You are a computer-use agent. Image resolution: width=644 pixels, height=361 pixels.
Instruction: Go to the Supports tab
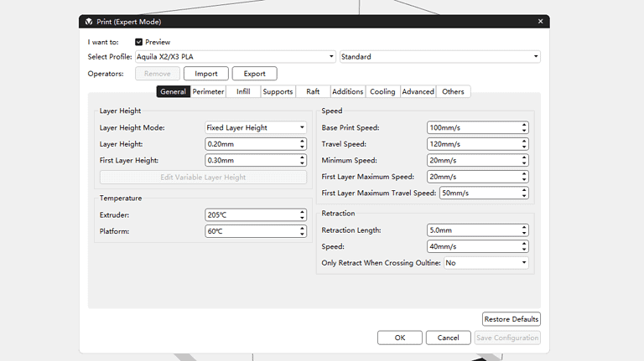click(278, 91)
